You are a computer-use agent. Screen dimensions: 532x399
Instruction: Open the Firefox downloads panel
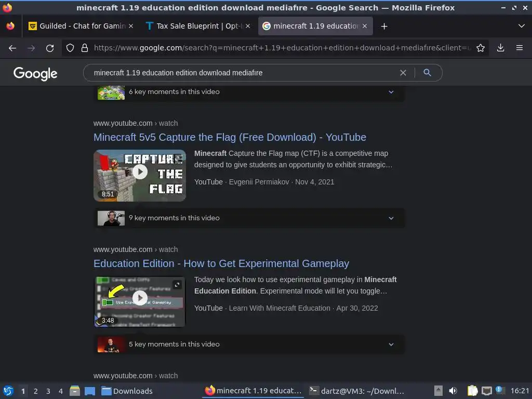(x=500, y=48)
